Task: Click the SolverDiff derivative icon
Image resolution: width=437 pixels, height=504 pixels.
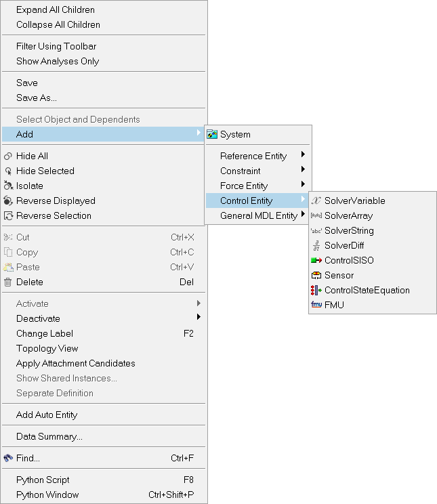Action: 316,245
